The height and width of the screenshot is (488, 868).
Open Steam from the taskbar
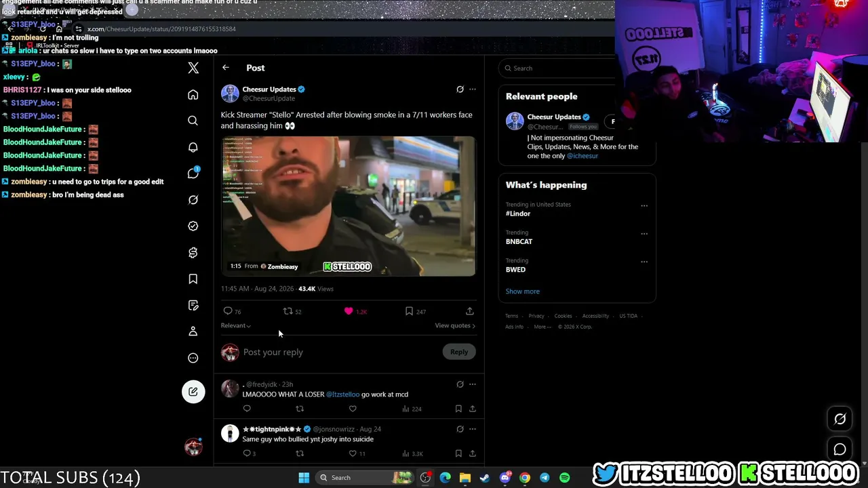485,478
